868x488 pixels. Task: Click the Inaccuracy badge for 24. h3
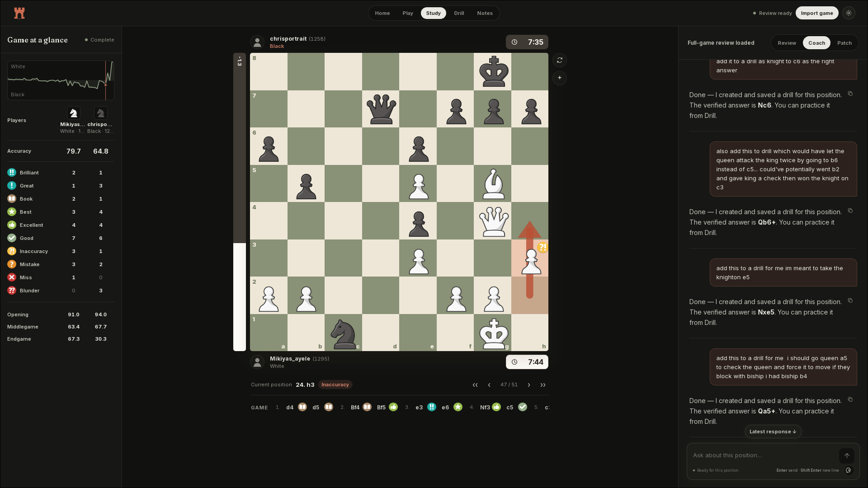[335, 385]
